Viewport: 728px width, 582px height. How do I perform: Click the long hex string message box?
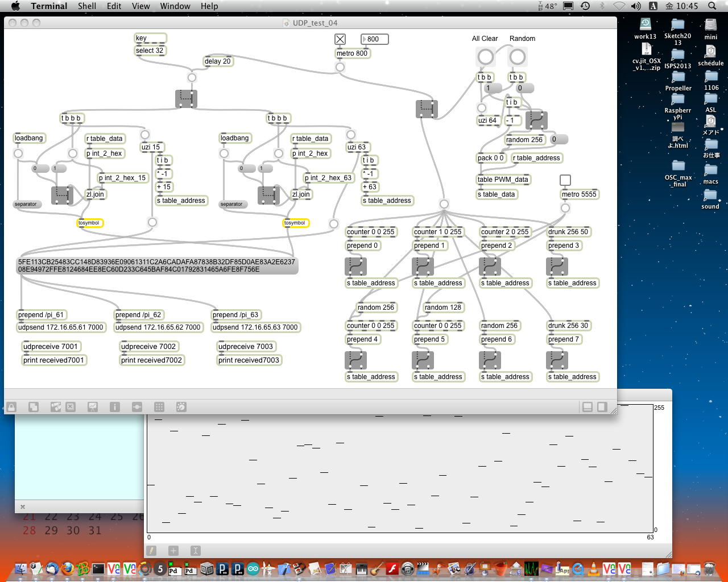[157, 265]
